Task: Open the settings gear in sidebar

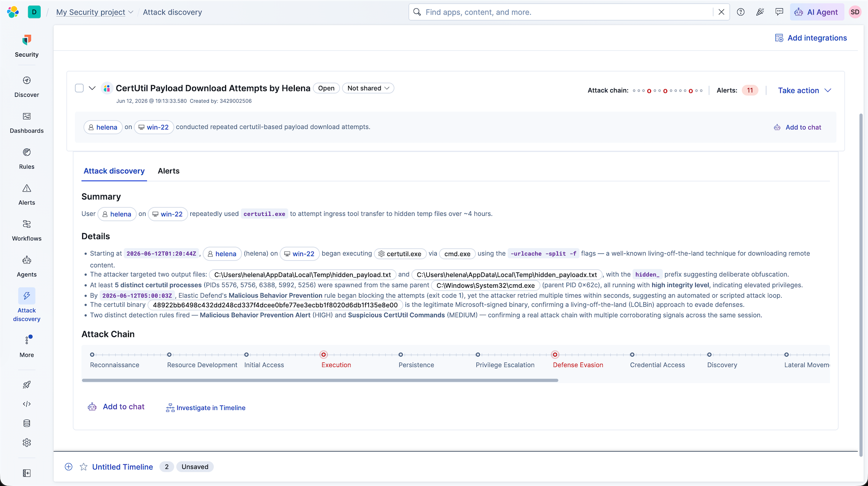Action: [27, 443]
